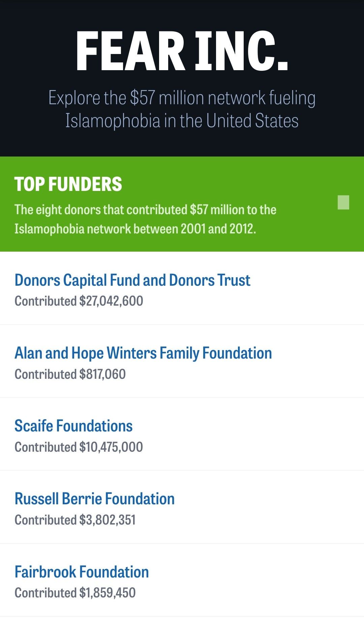The height and width of the screenshot is (621, 364).
Task: Open Alan and Hope Winters Family Foundation
Action: [x=143, y=353]
